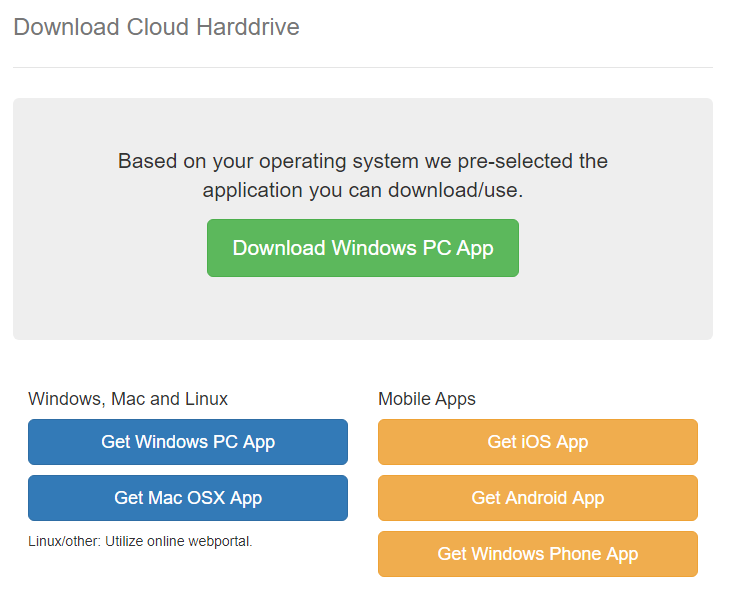
Task: Click the Mobile Apps section label
Action: click(x=427, y=399)
